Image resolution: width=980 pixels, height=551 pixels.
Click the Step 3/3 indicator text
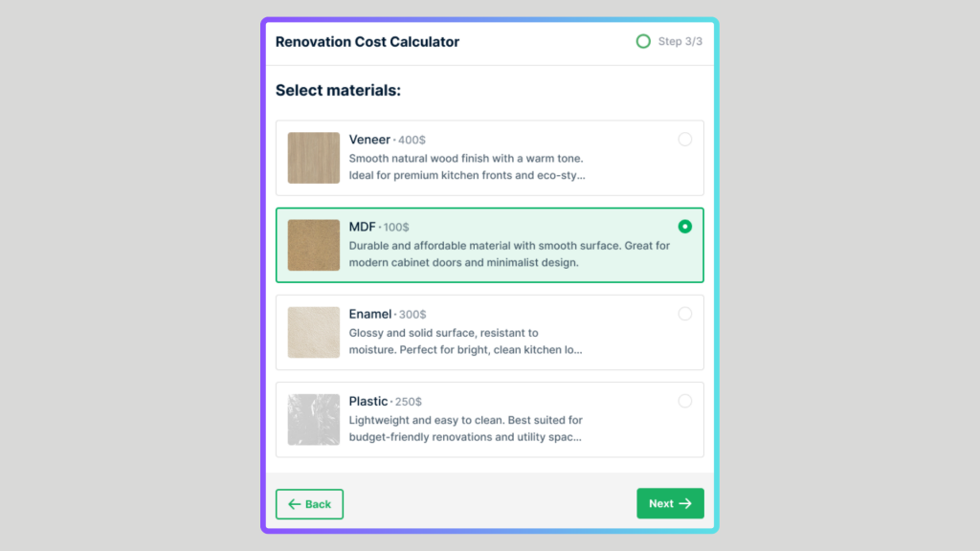click(x=680, y=41)
